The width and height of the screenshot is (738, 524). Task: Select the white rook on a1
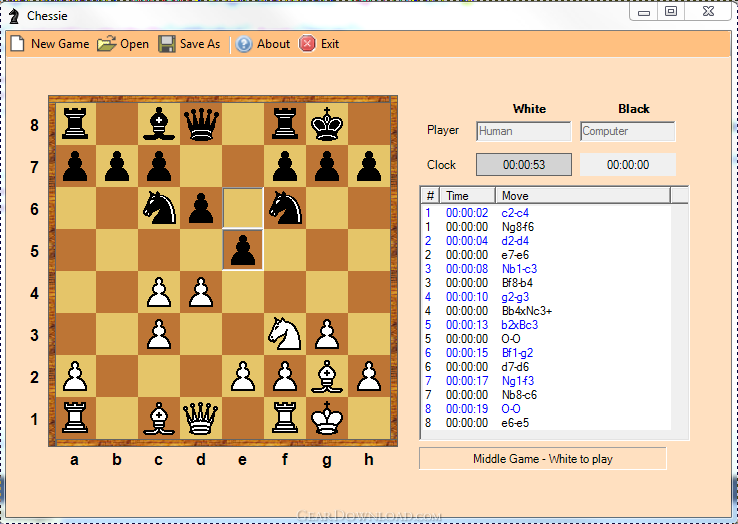point(75,418)
